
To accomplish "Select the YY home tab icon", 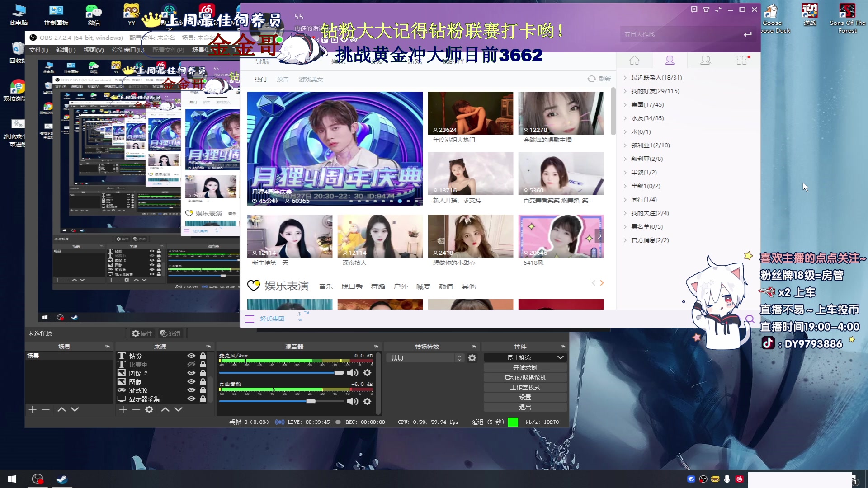I will 634,60.
